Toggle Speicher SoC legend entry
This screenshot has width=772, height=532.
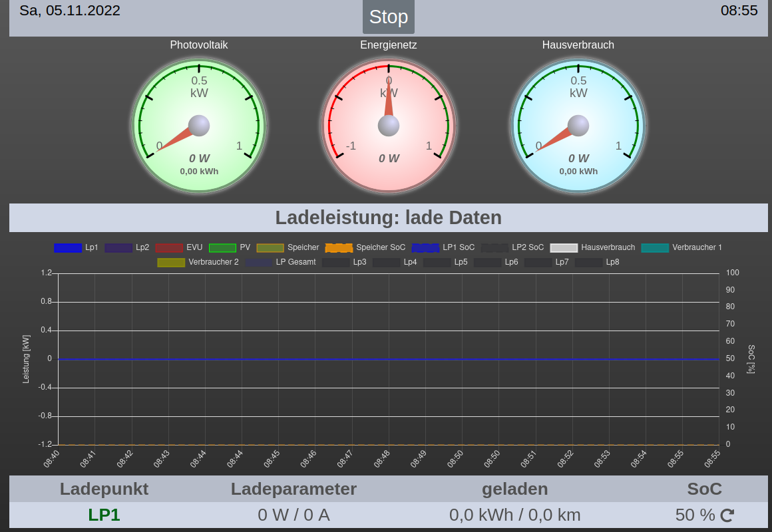click(365, 247)
